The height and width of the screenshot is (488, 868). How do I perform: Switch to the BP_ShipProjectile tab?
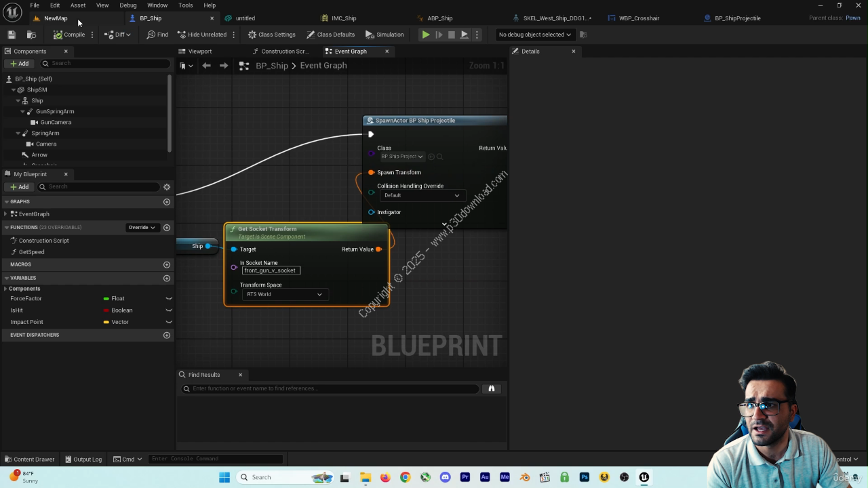pyautogui.click(x=737, y=18)
